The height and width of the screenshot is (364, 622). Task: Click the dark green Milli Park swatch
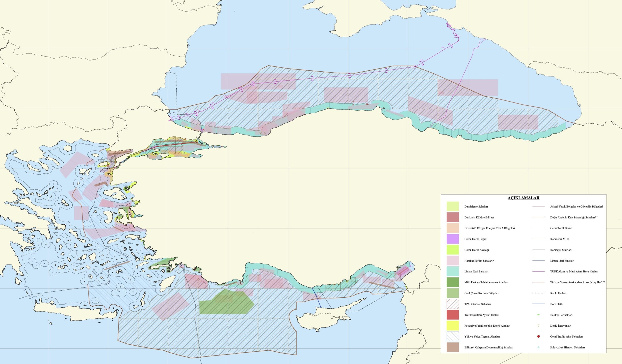[x=452, y=282]
